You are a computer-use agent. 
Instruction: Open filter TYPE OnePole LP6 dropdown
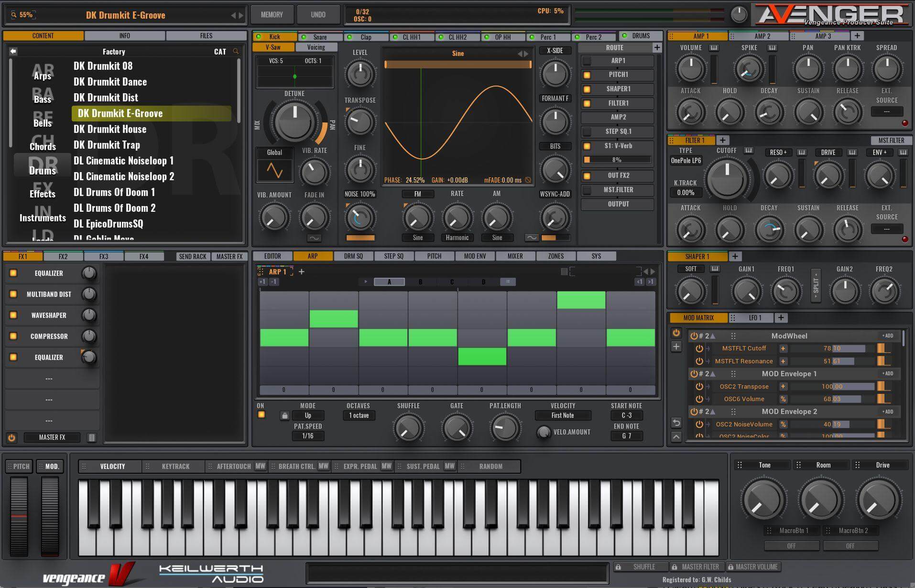pos(686,161)
